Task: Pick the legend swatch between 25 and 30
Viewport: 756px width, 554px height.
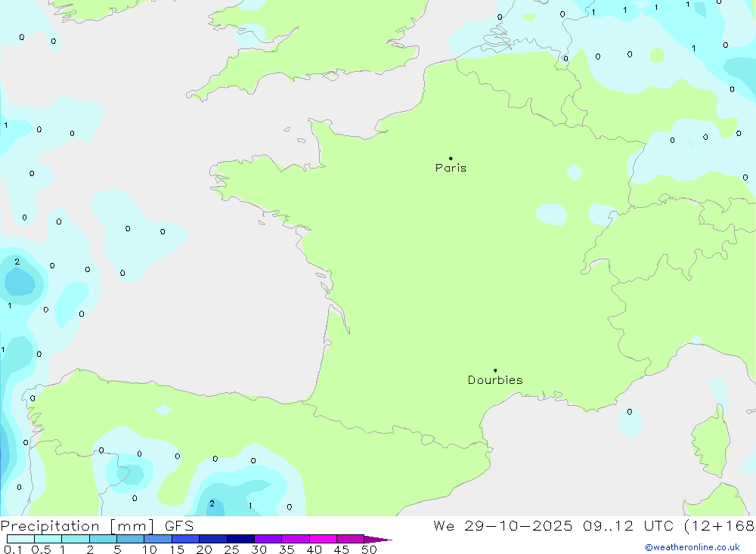Action: pos(240,539)
